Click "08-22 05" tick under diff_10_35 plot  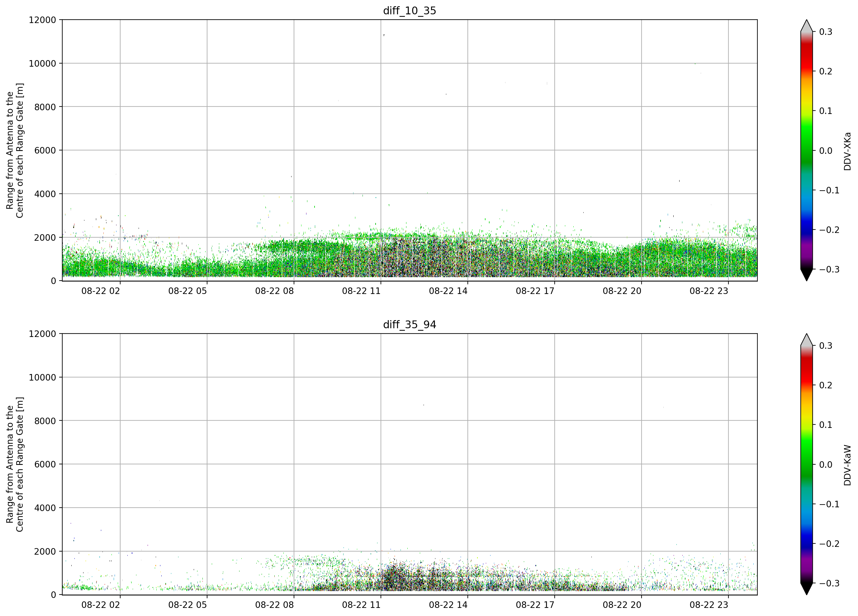point(188,291)
